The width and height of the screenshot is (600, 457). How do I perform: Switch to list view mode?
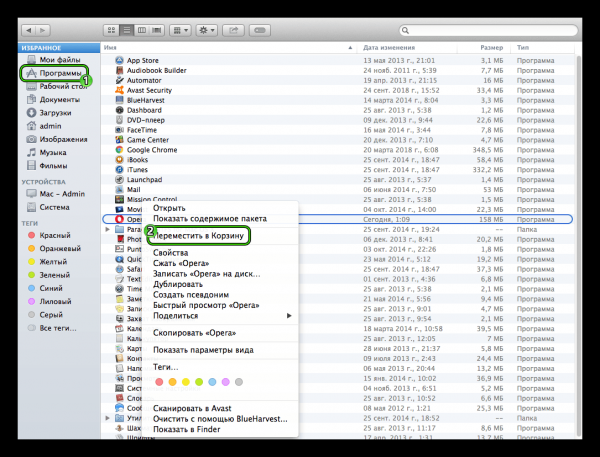coord(127,30)
